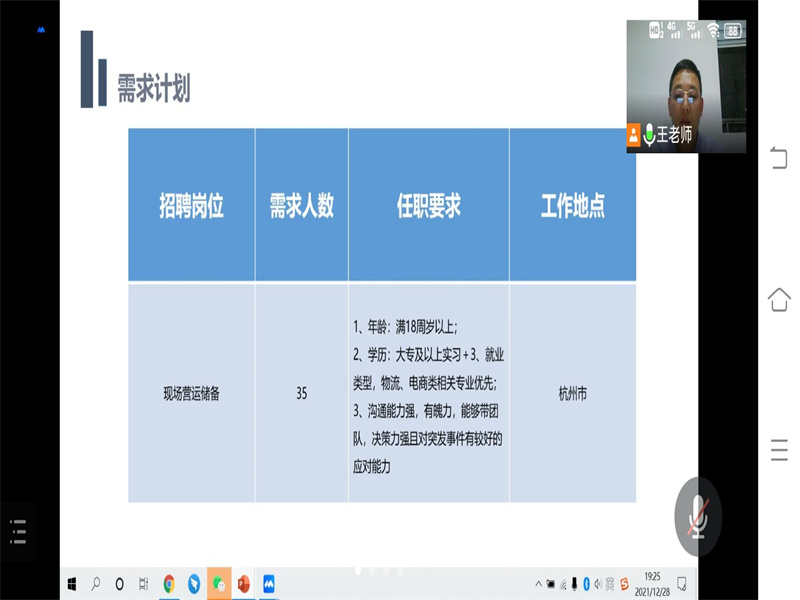Image resolution: width=800 pixels, height=600 pixels.
Task: Open the clock showing 19:25
Action: (x=652, y=582)
